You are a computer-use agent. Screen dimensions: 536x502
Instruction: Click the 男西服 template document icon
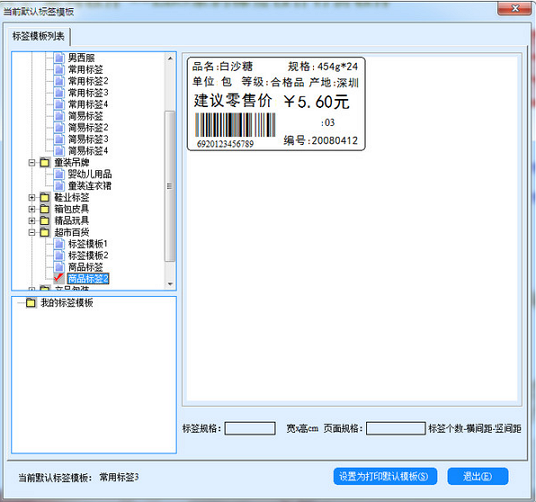[59, 58]
